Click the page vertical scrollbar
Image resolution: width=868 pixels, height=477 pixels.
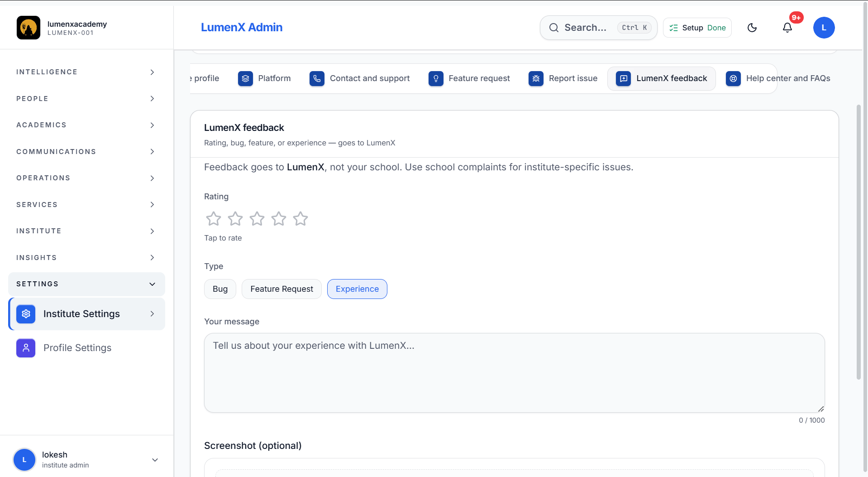(858, 242)
